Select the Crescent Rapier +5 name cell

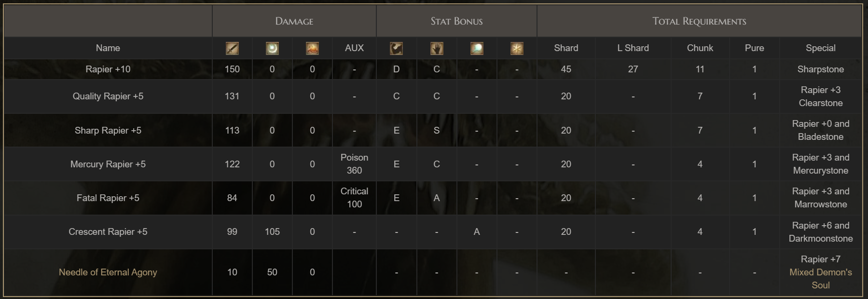(108, 231)
